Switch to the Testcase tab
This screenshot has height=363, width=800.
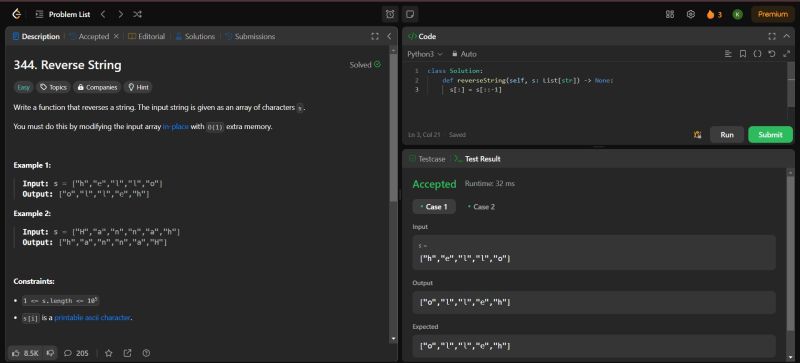click(427, 159)
